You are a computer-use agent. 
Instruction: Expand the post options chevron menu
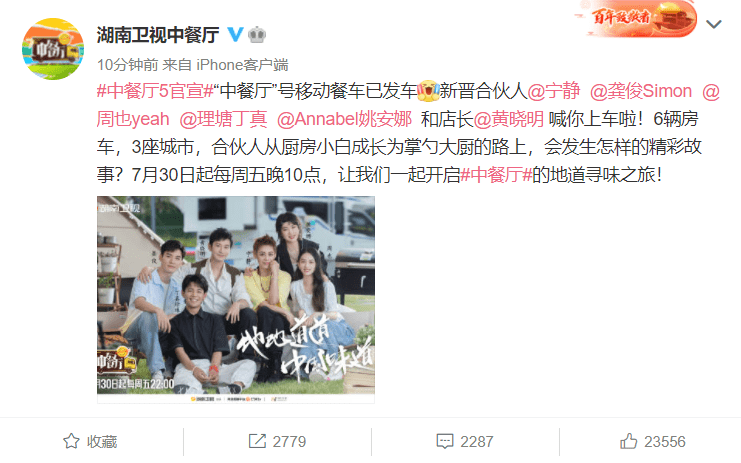pos(714,24)
